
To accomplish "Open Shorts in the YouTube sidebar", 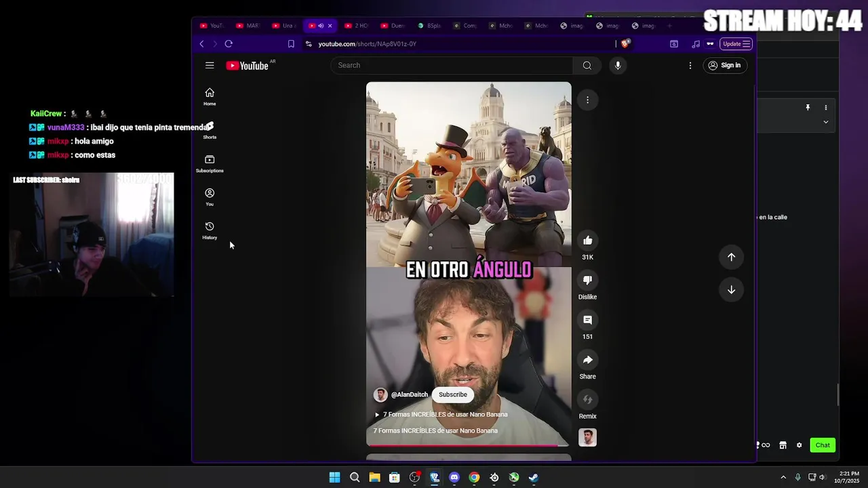I will coord(210,131).
